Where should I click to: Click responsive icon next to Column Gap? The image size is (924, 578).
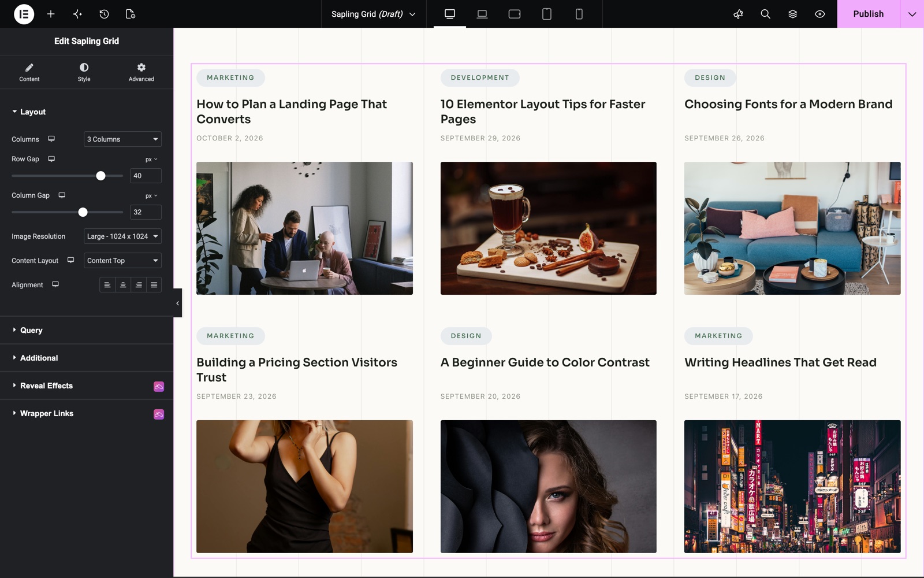[x=62, y=195]
